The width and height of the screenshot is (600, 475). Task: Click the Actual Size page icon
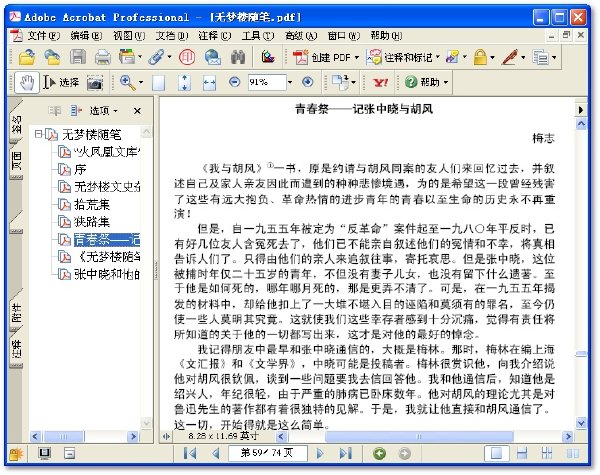pyautogui.click(x=158, y=83)
